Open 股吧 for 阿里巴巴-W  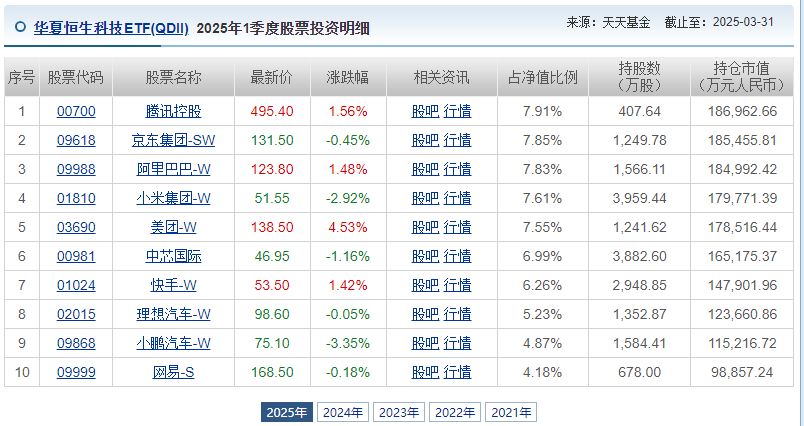[x=425, y=169]
